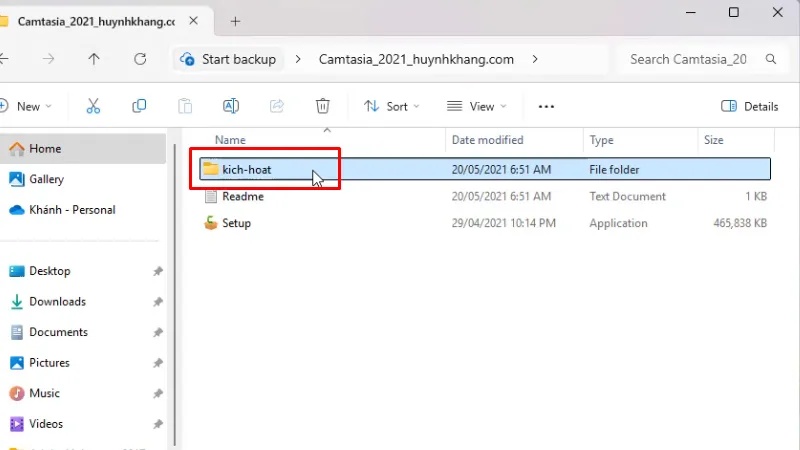The height and width of the screenshot is (450, 800).
Task: Click the Copy icon in toolbar
Action: point(139,106)
